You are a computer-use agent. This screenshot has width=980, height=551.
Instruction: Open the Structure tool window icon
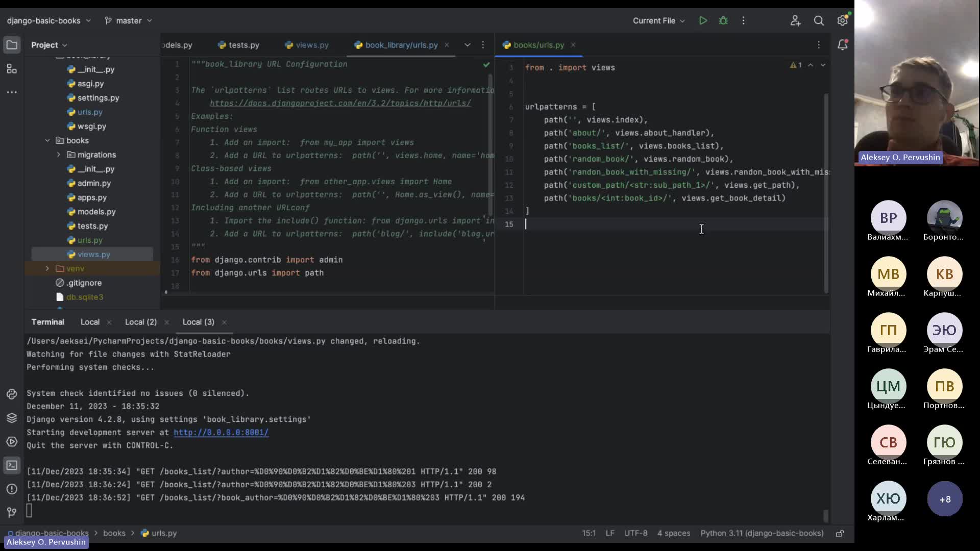[x=12, y=69]
